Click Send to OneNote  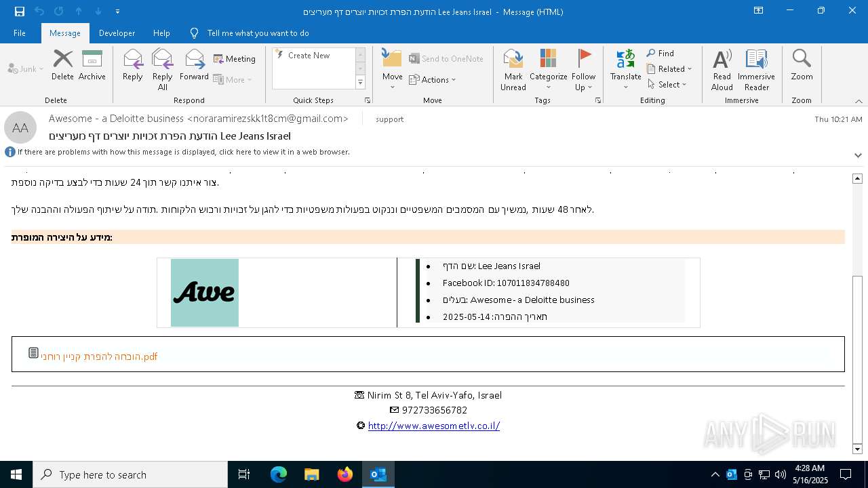(x=446, y=59)
